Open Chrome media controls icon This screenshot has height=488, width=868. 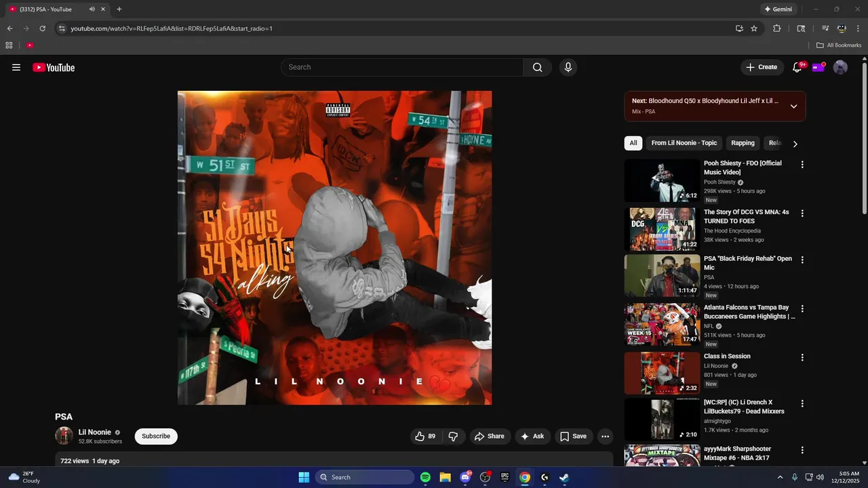(825, 28)
